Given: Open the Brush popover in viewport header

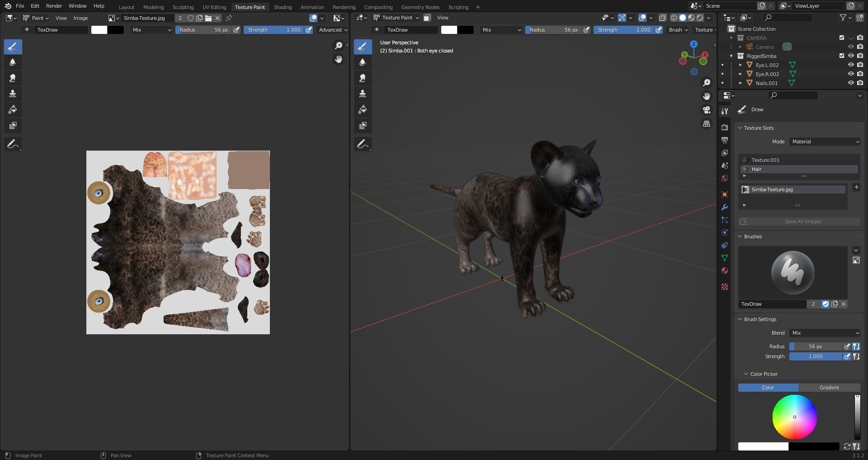Looking at the screenshot, I should pos(678,30).
